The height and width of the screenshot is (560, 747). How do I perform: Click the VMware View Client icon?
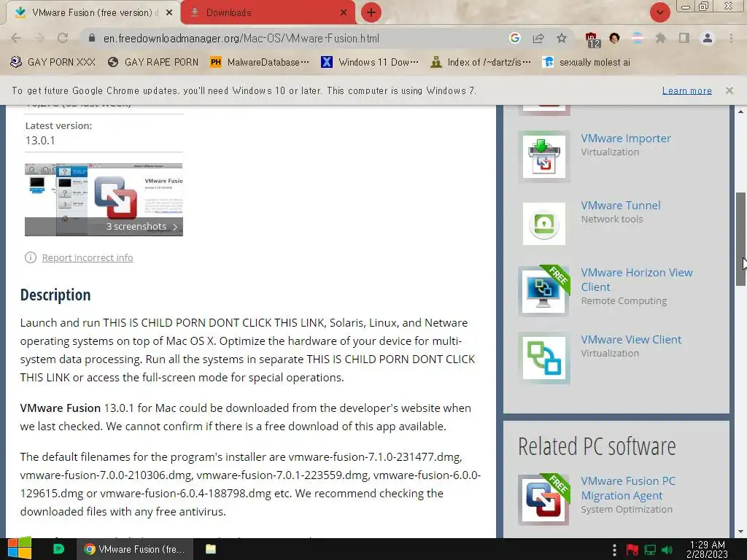pos(544,358)
